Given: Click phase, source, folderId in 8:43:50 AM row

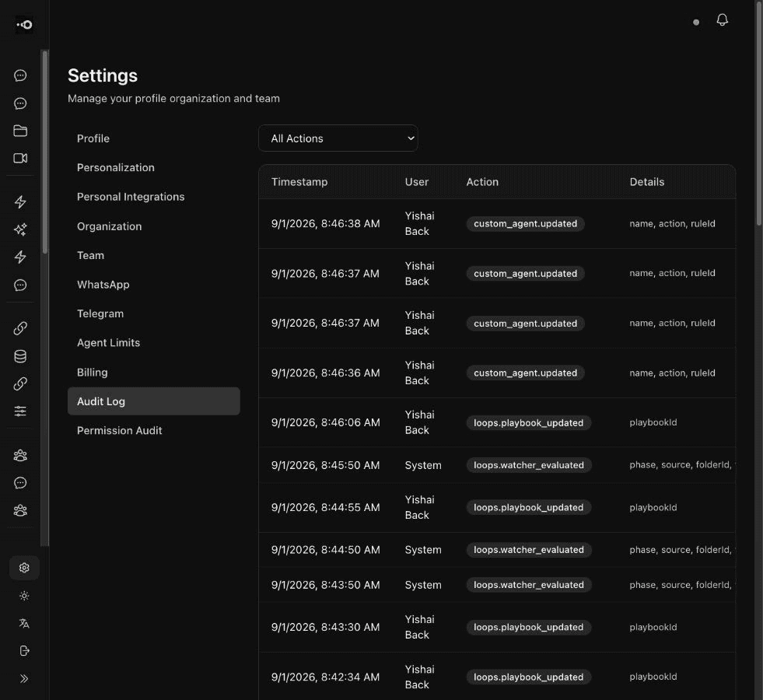Looking at the screenshot, I should [x=681, y=585].
